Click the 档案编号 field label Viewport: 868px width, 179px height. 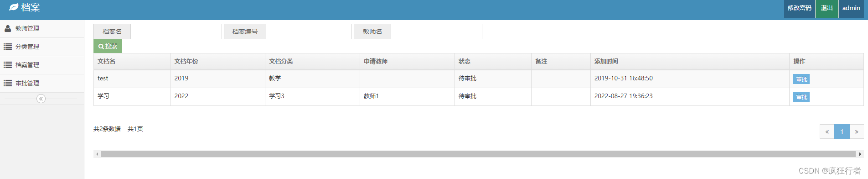coord(245,32)
